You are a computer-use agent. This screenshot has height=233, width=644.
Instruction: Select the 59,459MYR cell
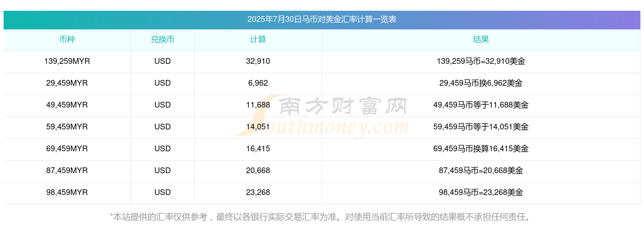pos(67,127)
